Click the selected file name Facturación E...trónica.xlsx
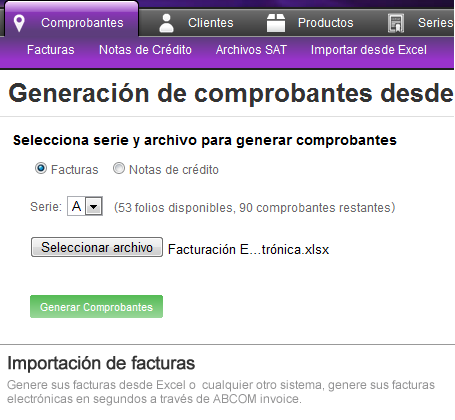Screen dimensions: 455x420 pyautogui.click(x=249, y=249)
